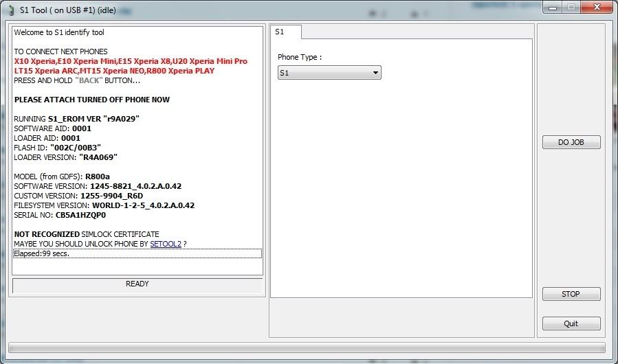Minimize the S1 Tool window
This screenshot has height=364, width=618.
pos(553,8)
